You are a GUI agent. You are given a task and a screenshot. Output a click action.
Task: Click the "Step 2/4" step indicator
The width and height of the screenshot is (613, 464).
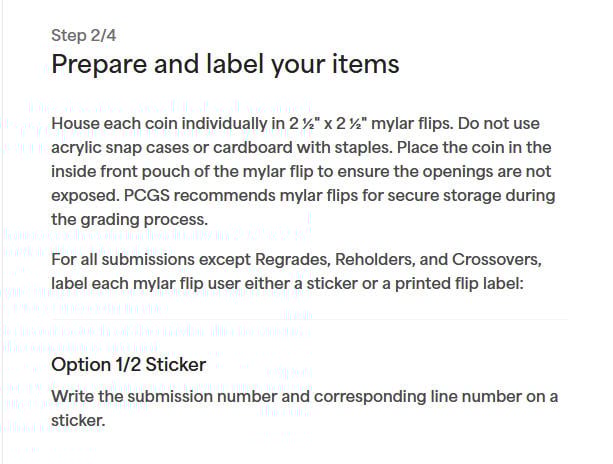tap(84, 36)
